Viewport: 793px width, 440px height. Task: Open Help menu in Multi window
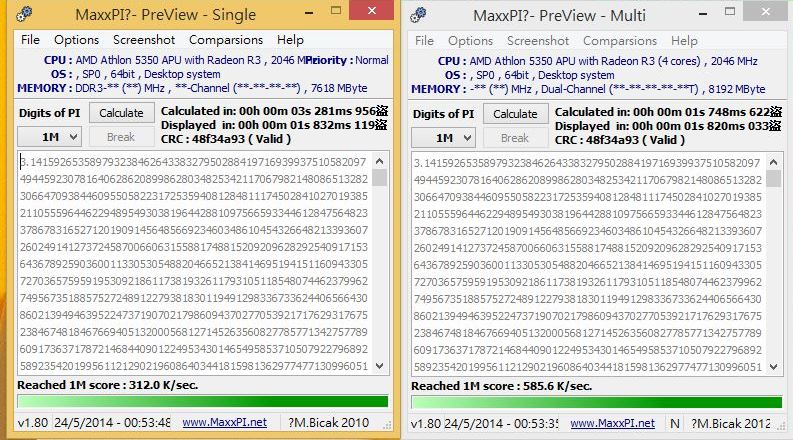tap(684, 40)
